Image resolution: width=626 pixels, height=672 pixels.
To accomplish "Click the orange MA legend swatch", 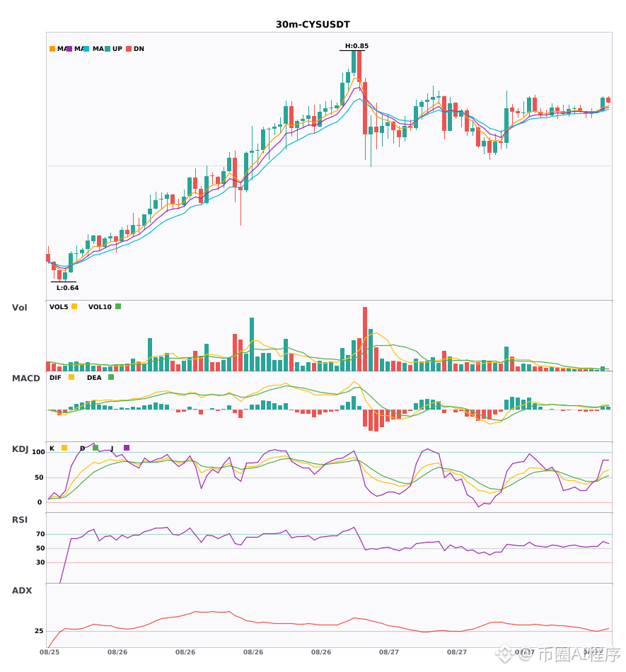I will click(x=52, y=49).
